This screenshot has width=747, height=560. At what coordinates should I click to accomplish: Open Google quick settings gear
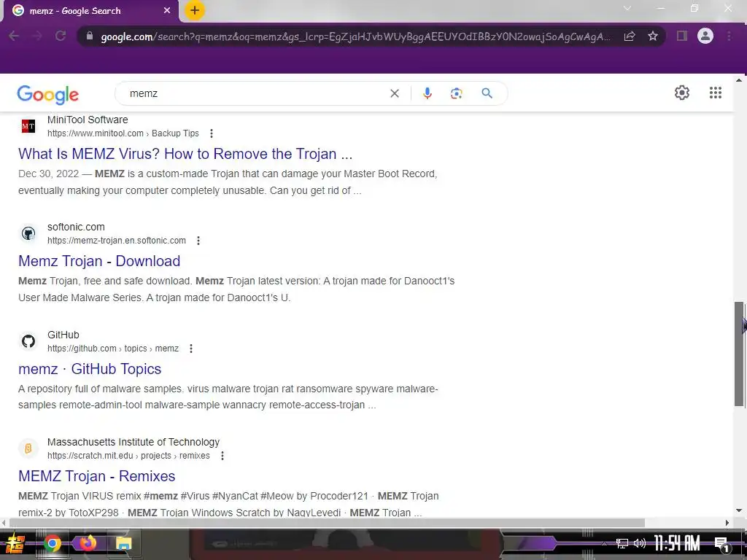tap(682, 93)
